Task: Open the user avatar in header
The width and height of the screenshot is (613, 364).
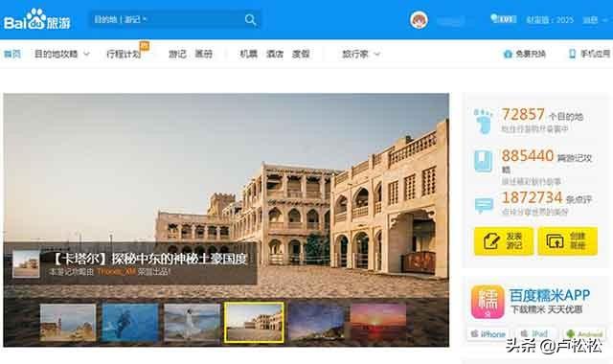Action: [x=419, y=19]
